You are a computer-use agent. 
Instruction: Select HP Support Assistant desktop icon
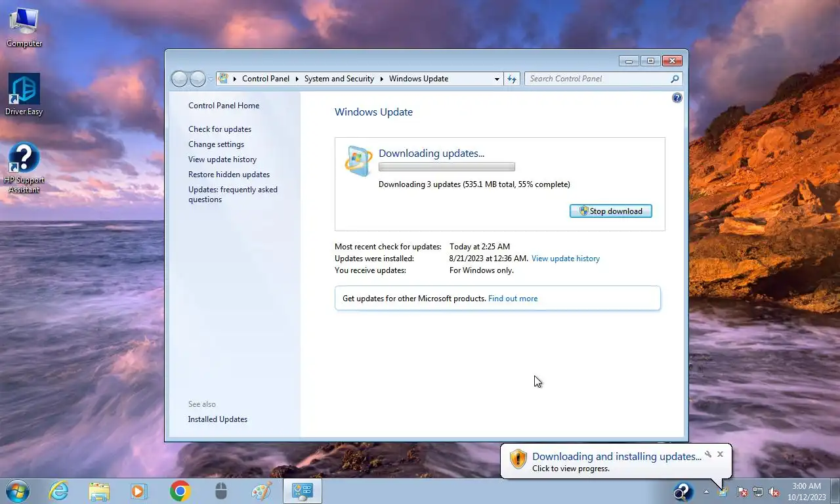tap(24, 169)
